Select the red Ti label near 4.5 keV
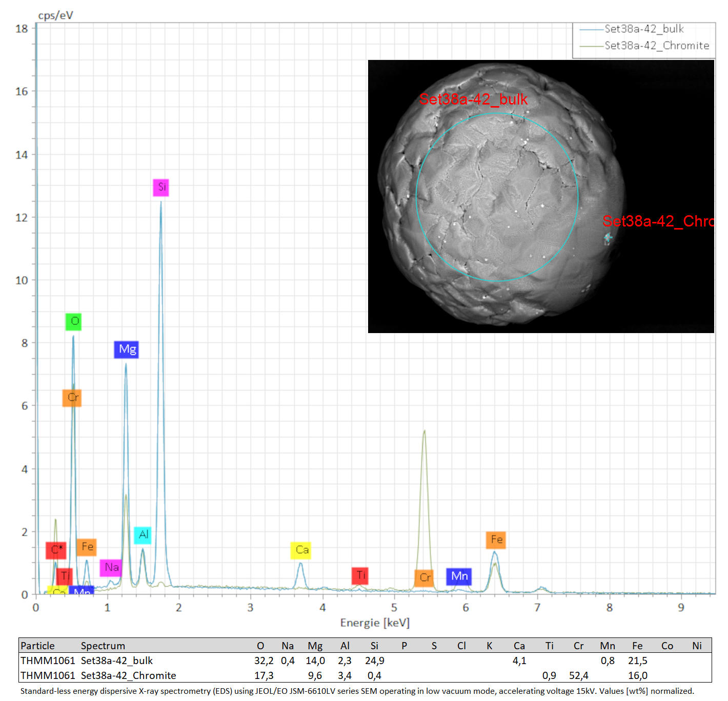 click(x=360, y=576)
